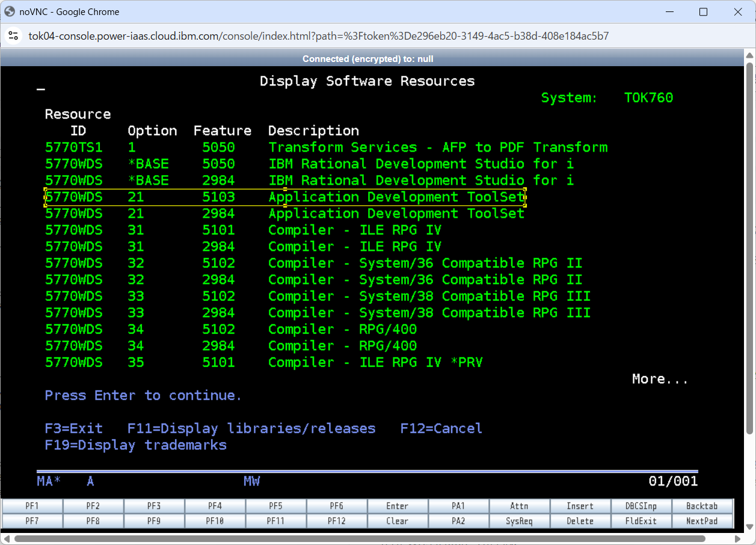Click F19=Display trademarks text

[136, 445]
